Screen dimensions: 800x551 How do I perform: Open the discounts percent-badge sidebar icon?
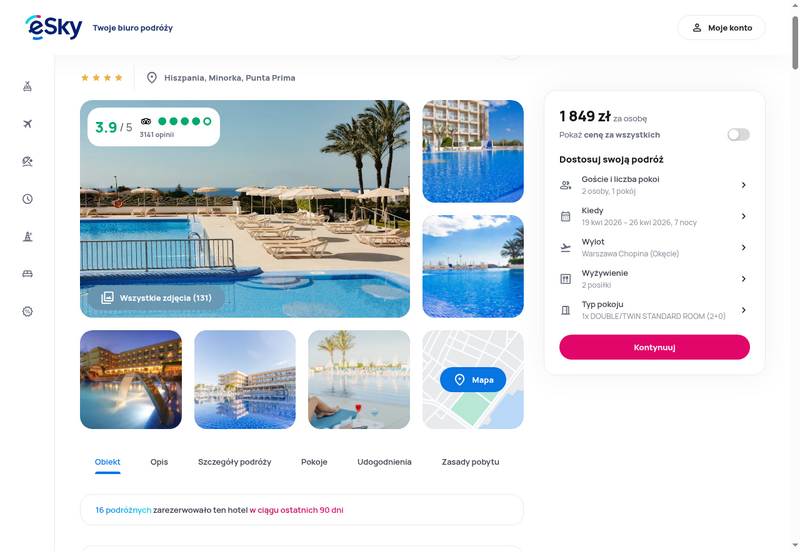(28, 311)
